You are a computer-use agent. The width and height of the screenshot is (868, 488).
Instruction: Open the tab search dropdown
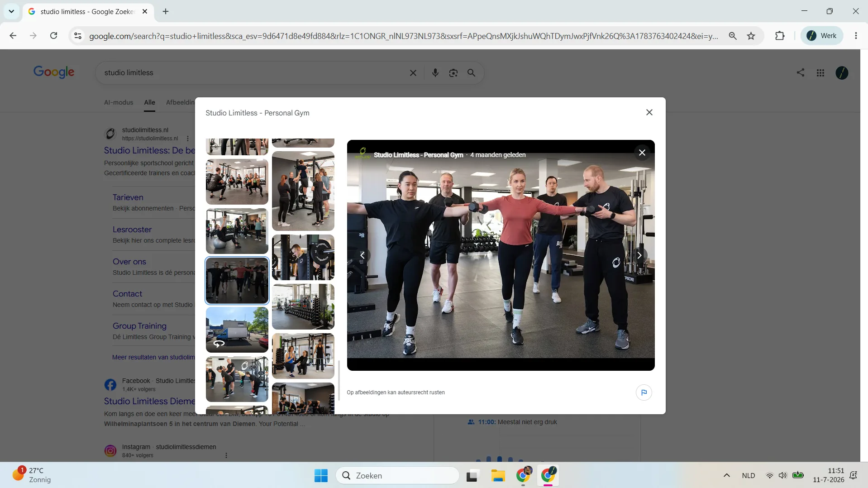coord(11,11)
